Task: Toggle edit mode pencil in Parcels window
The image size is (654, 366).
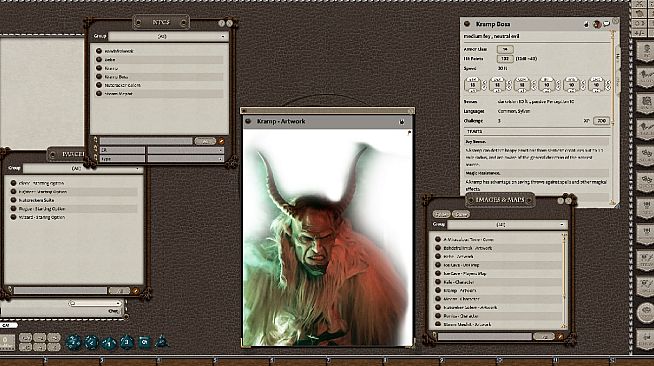Action: click(135, 291)
